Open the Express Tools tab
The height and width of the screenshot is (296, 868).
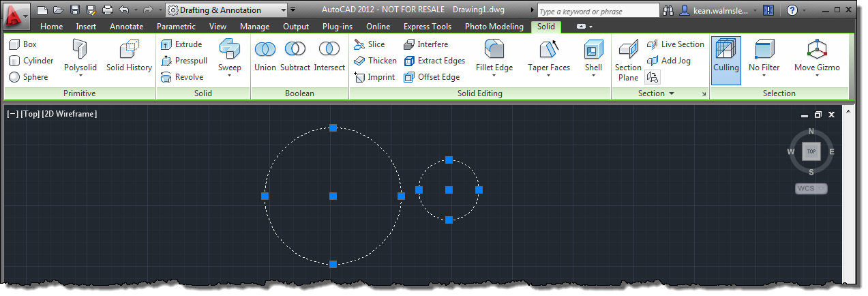428,27
